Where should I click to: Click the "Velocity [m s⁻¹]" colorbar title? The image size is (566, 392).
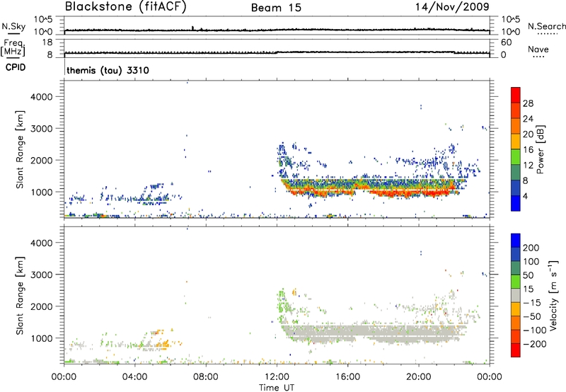click(553, 295)
